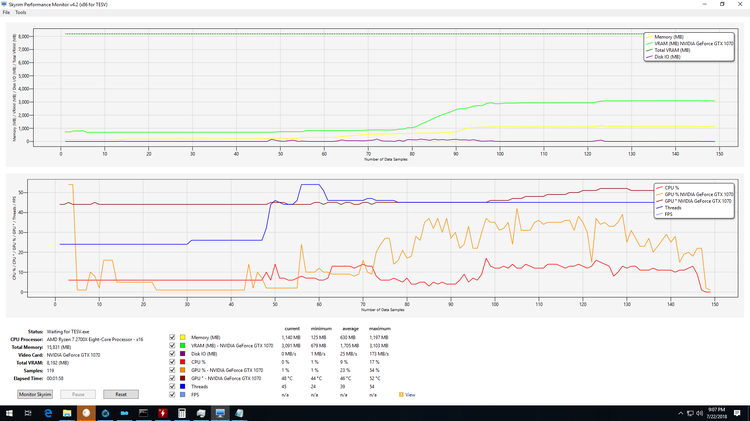The height and width of the screenshot is (421, 750).
Task: Click the network tray icon
Action: 690,413
